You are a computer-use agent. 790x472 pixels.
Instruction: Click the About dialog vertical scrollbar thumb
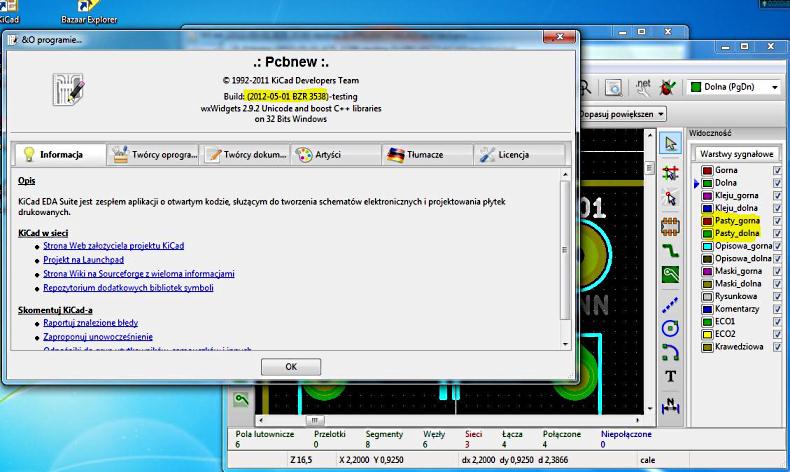point(565,249)
